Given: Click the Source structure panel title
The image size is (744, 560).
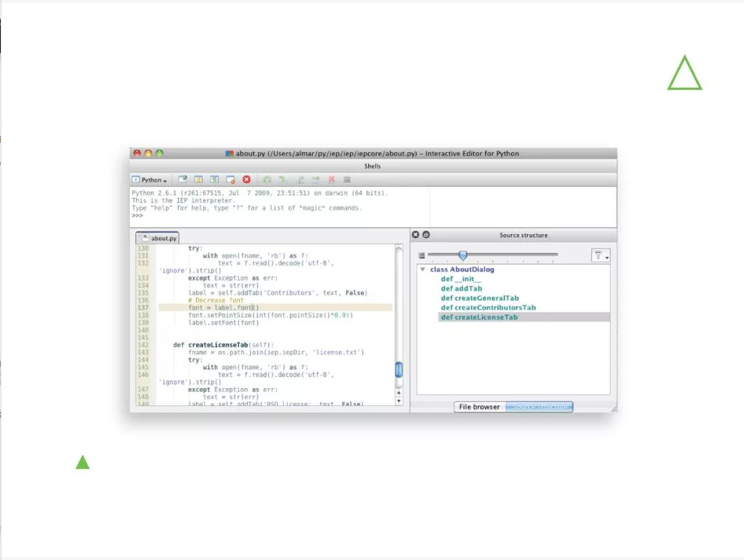Looking at the screenshot, I should [524, 235].
